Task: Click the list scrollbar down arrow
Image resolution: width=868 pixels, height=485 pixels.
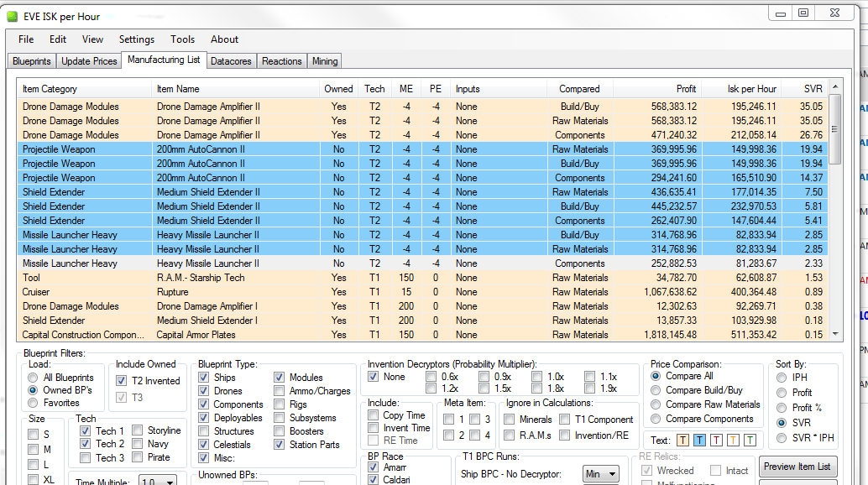Action: [835, 334]
